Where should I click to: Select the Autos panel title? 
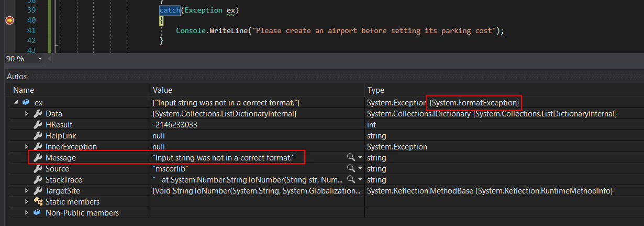(x=17, y=77)
